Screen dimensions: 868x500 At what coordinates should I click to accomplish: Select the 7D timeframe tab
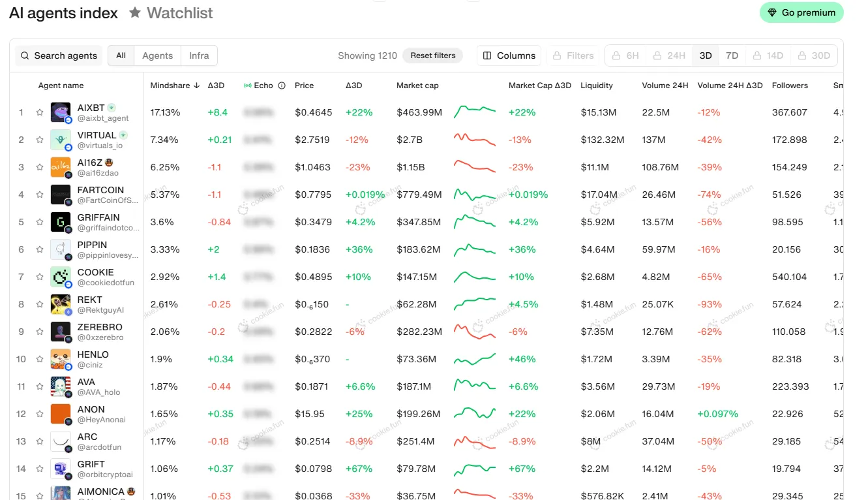[x=732, y=55]
